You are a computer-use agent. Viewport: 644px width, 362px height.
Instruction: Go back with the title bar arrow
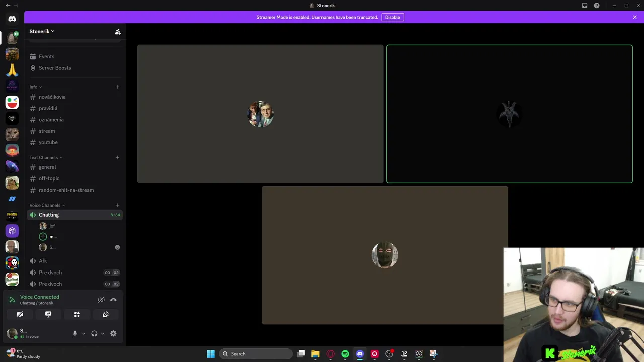[x=8, y=6]
